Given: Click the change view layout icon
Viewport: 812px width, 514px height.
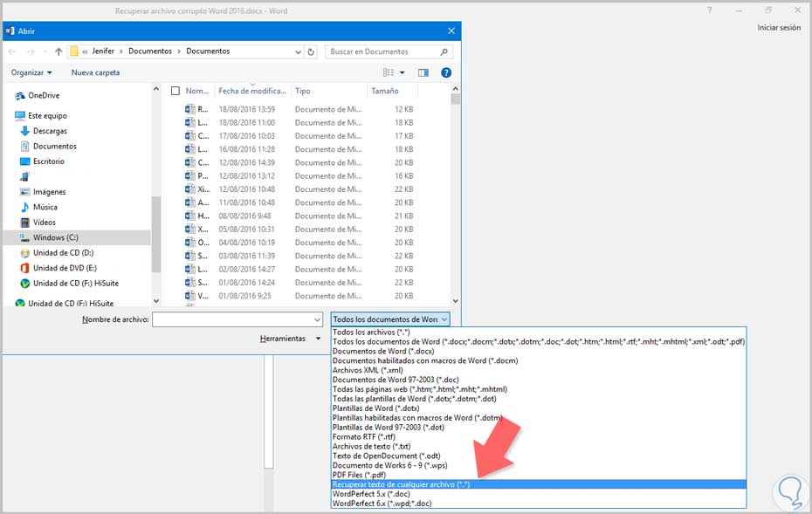Looking at the screenshot, I should 389,72.
